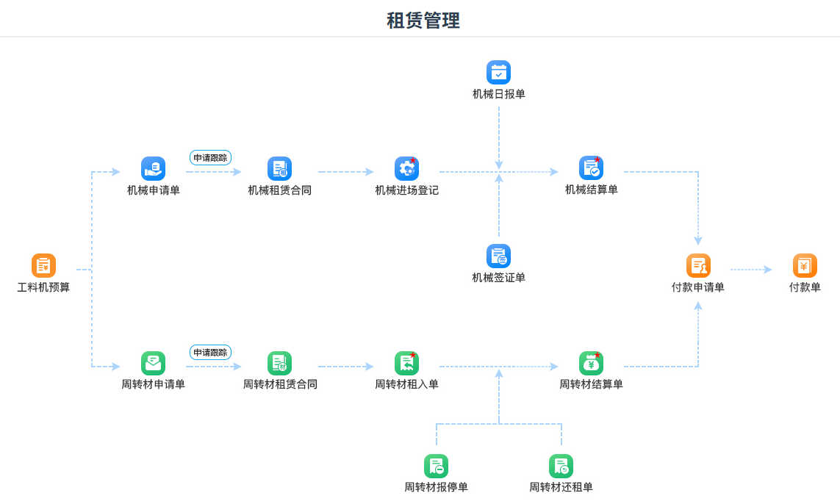Open the 机械租赁合同 icon

point(280,169)
